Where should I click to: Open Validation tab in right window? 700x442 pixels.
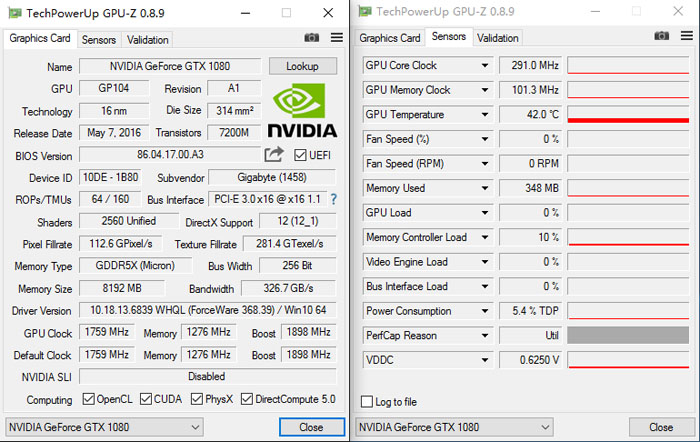[498, 38]
